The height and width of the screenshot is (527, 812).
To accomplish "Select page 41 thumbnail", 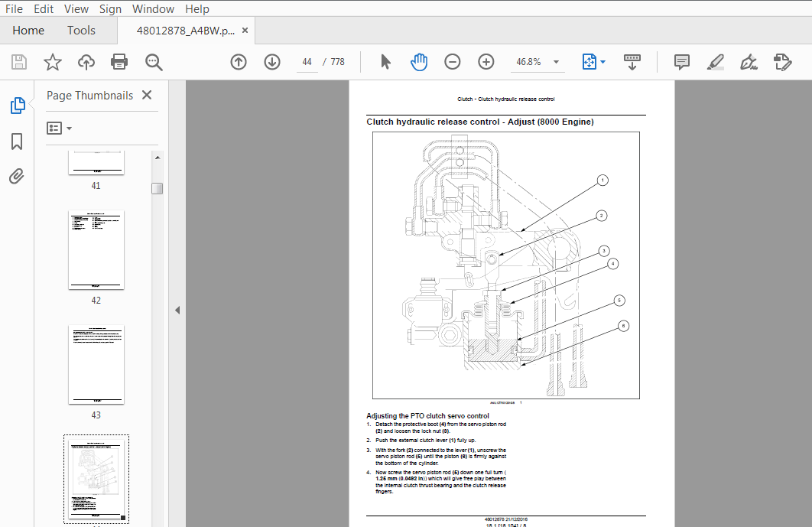I will (x=96, y=163).
